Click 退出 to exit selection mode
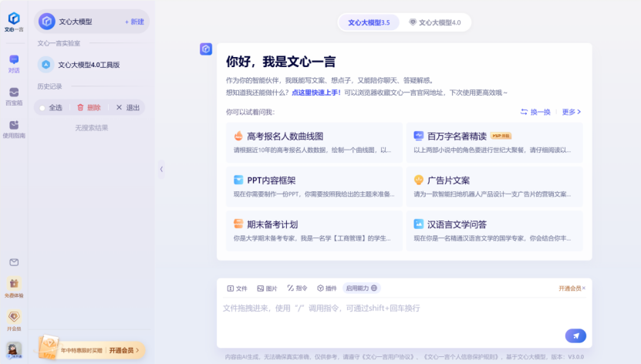This screenshot has width=641, height=364. (128, 107)
